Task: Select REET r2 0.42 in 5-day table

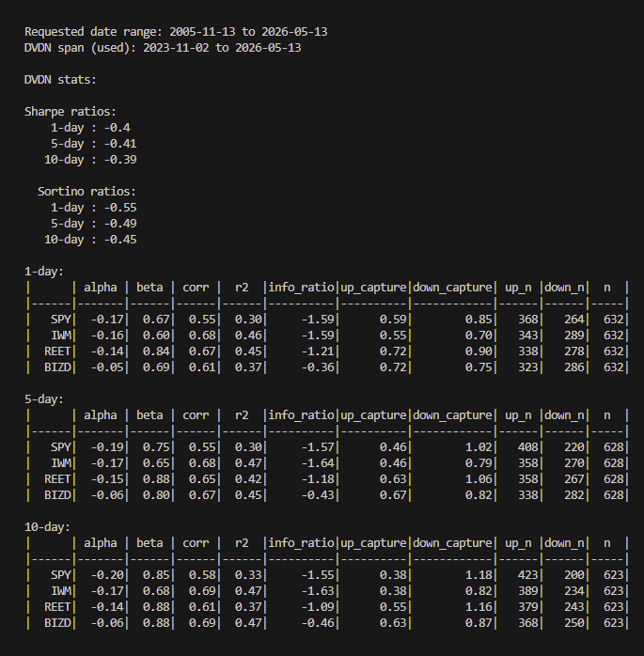Action: [x=248, y=478]
